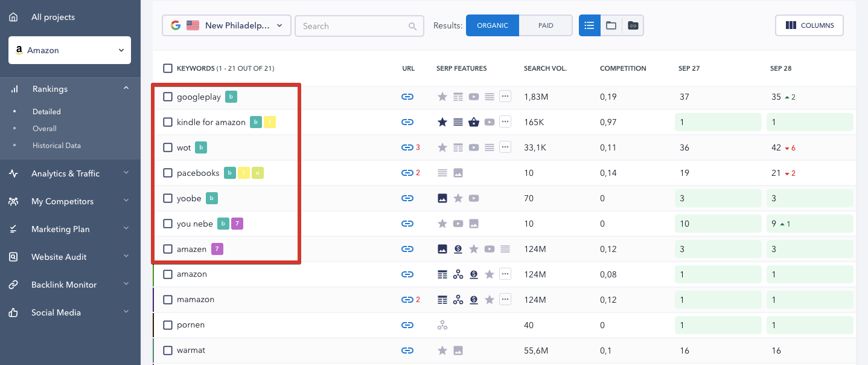Tick the pacebooks keyword checkbox
Image resolution: width=868 pixels, height=365 pixels.
168,173
